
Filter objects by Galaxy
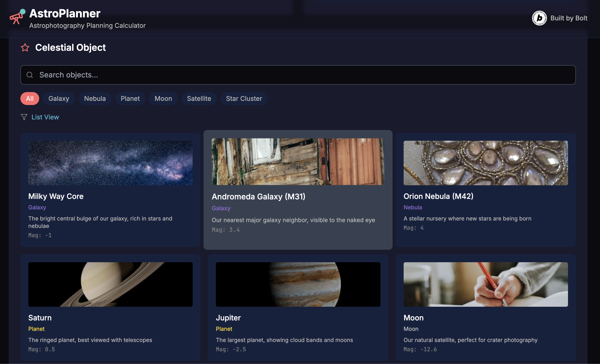pyautogui.click(x=59, y=99)
